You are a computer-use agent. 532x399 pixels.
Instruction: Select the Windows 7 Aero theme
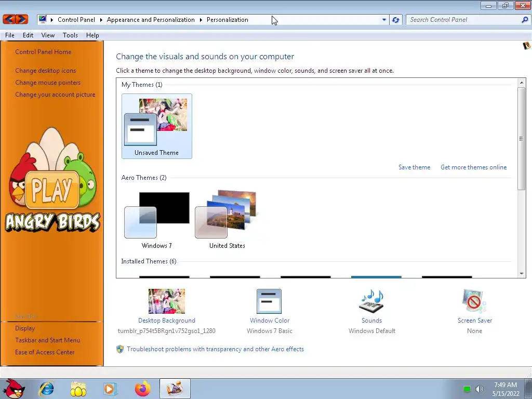pyautogui.click(x=157, y=219)
